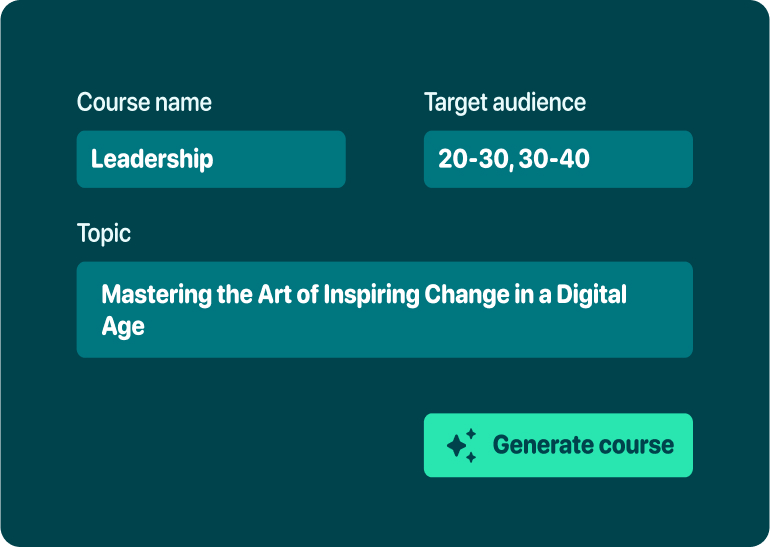Open the Target audience field
The image size is (770, 547).
point(557,159)
